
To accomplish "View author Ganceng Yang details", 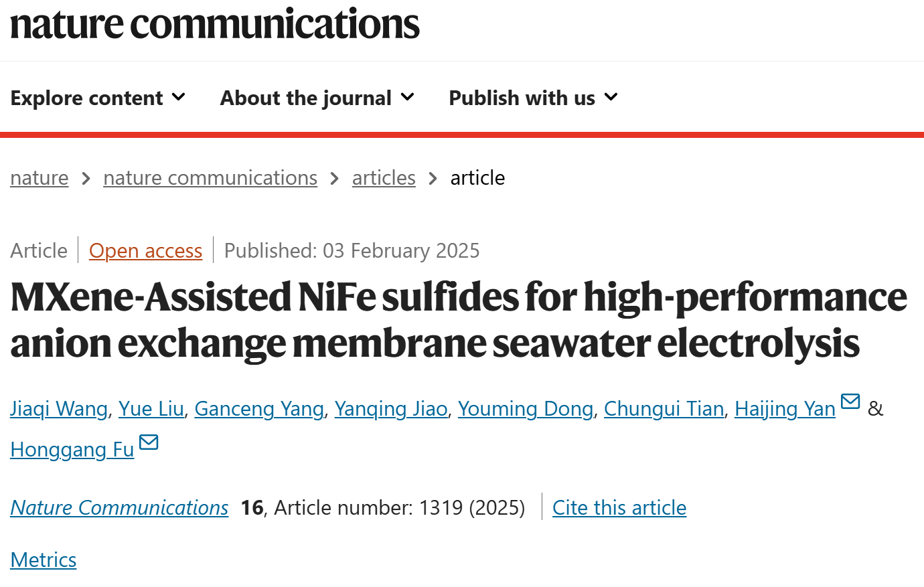I will (259, 409).
